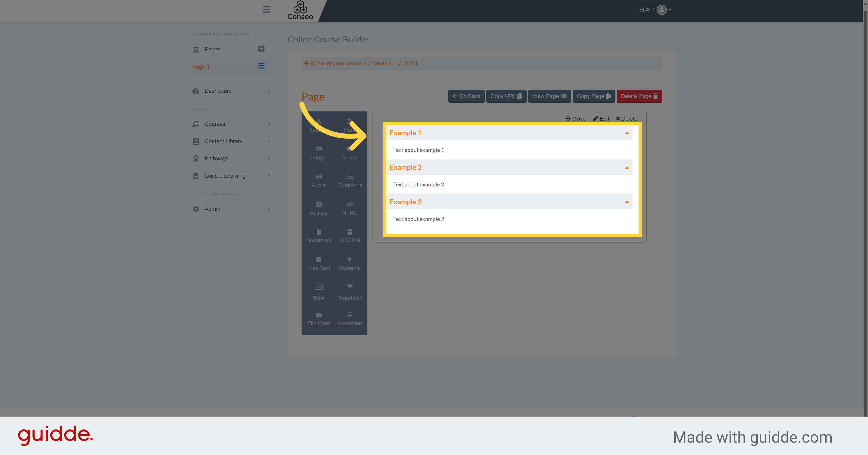
Task: Select the Activity component tool
Action: click(x=318, y=209)
